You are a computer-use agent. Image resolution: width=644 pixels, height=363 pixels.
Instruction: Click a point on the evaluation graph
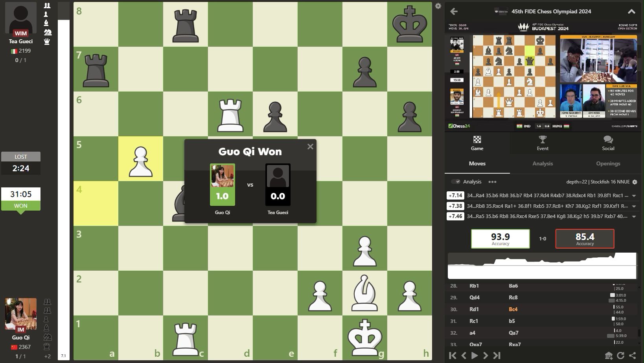point(542,266)
